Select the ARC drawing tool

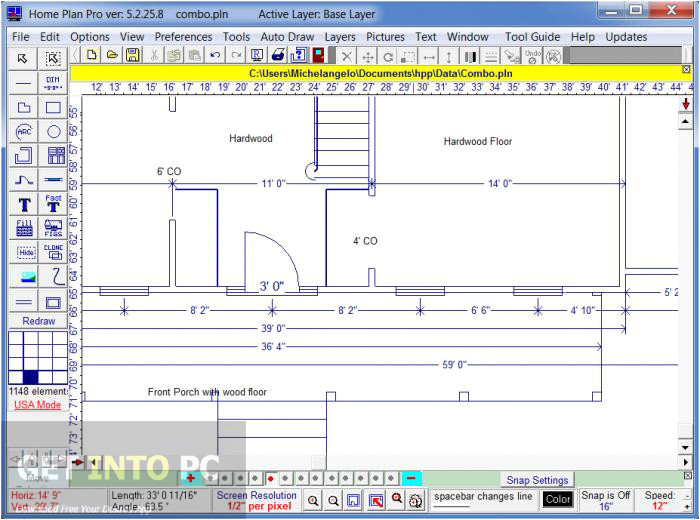pyautogui.click(x=25, y=131)
